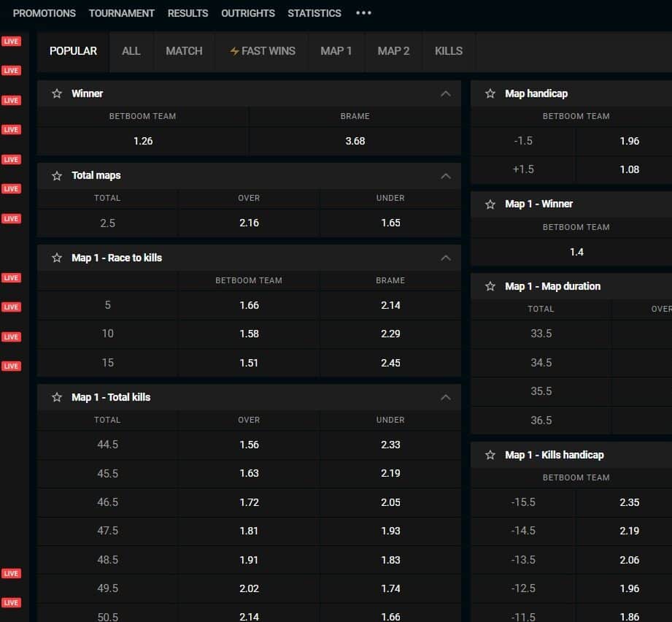
Task: Go to the OUTRIGHTS page
Action: coord(248,13)
